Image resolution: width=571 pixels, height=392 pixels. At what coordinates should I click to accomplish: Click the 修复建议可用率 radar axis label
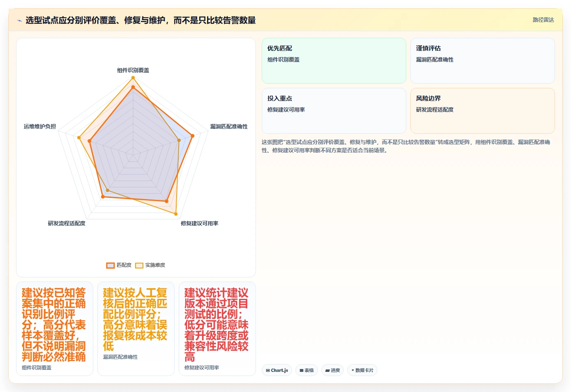pos(200,223)
